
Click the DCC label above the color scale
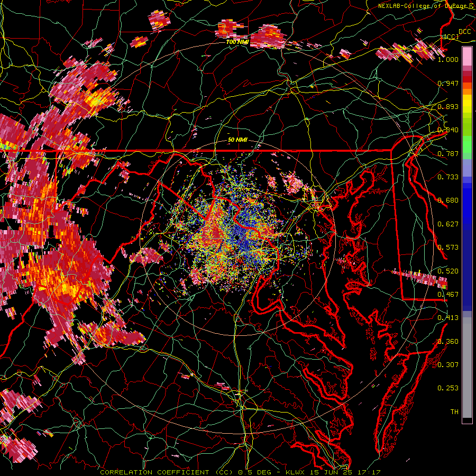pos(464,32)
